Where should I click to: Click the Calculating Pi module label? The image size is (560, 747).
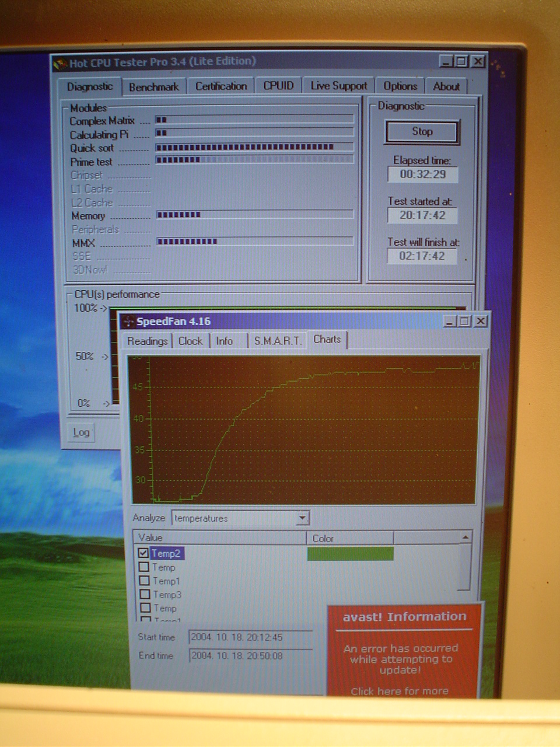point(99,135)
